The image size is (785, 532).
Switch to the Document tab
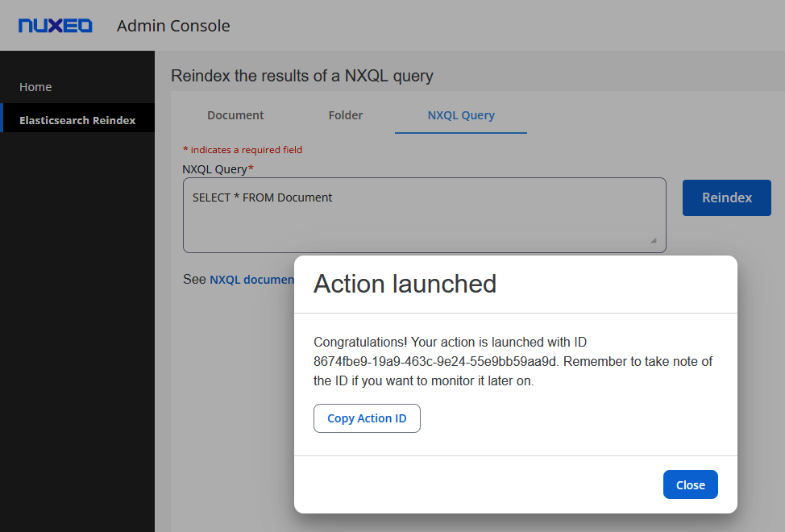pyautogui.click(x=235, y=115)
